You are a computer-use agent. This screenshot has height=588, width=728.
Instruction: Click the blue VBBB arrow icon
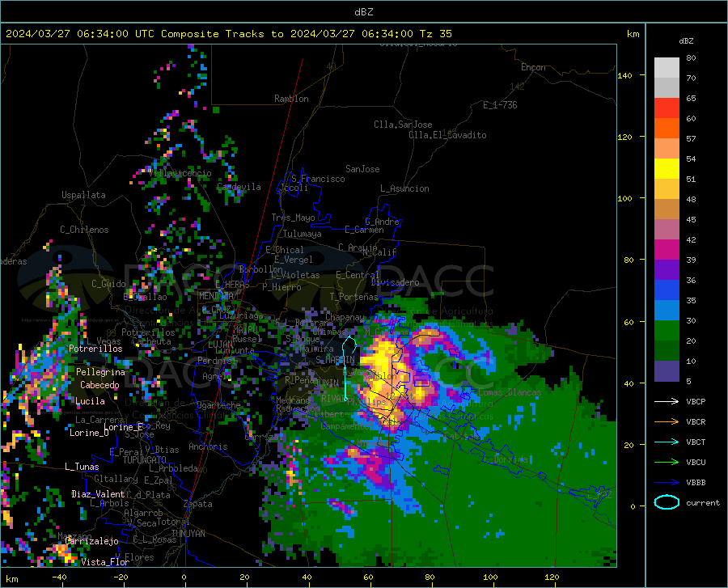point(667,482)
